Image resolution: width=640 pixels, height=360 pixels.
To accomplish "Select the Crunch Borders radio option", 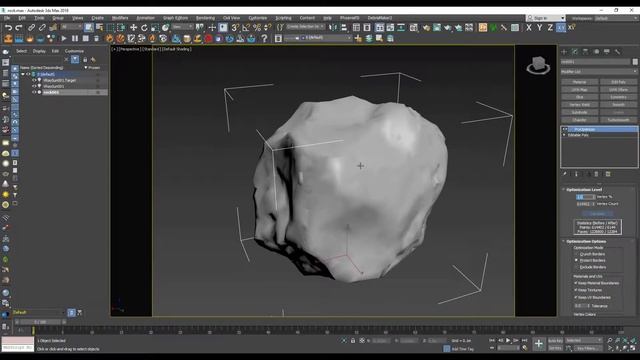I will click(x=576, y=254).
